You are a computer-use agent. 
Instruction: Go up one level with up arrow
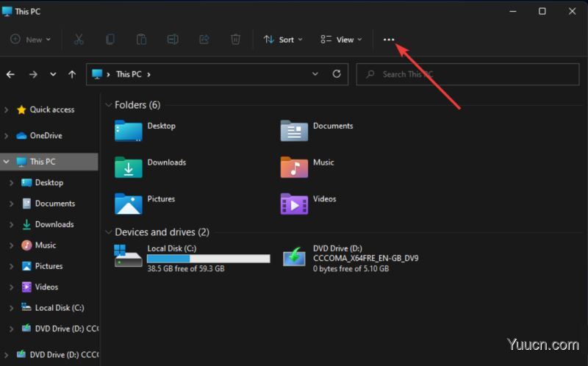point(72,75)
